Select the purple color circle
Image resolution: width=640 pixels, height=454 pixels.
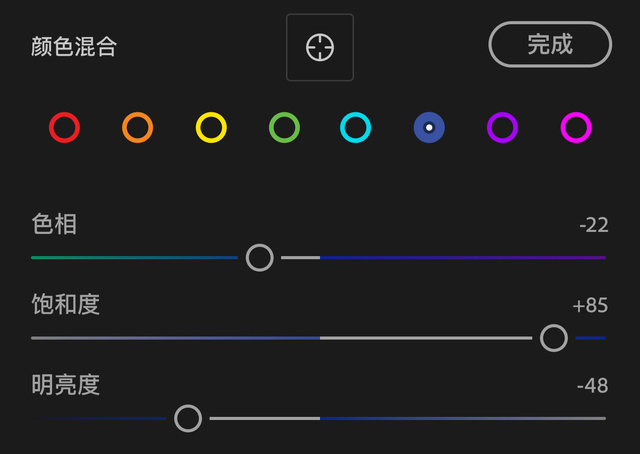(502, 128)
